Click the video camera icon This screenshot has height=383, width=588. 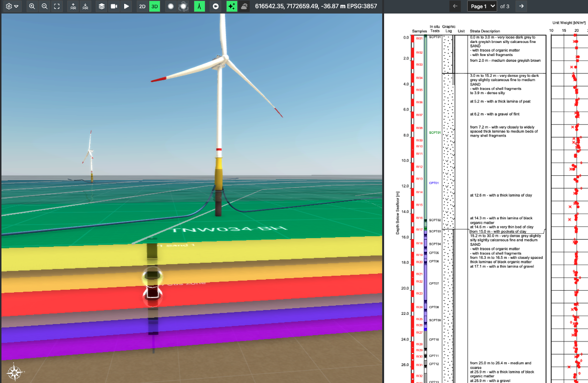click(x=114, y=6)
